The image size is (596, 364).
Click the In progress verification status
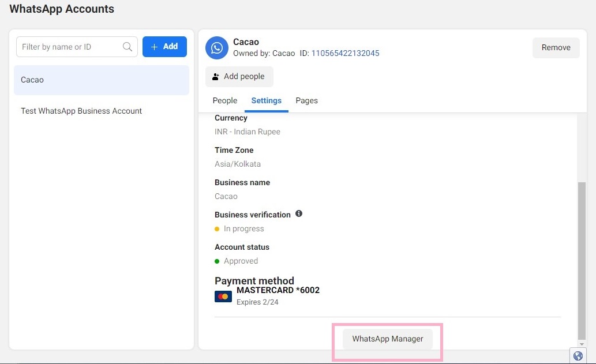pyautogui.click(x=243, y=229)
